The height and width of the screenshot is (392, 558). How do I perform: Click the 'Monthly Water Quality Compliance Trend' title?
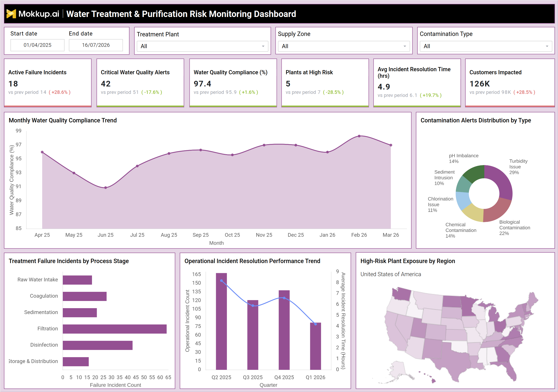point(63,120)
